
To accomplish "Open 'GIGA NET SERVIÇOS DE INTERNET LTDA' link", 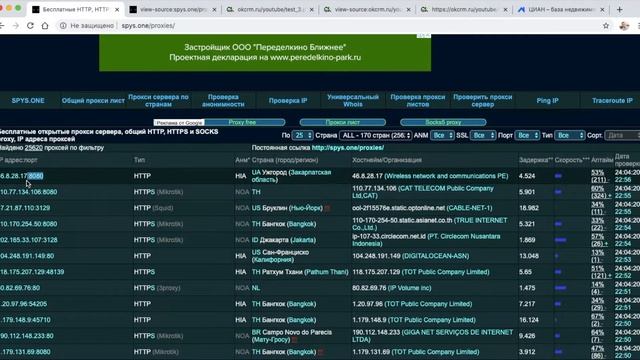I will [x=433, y=336].
